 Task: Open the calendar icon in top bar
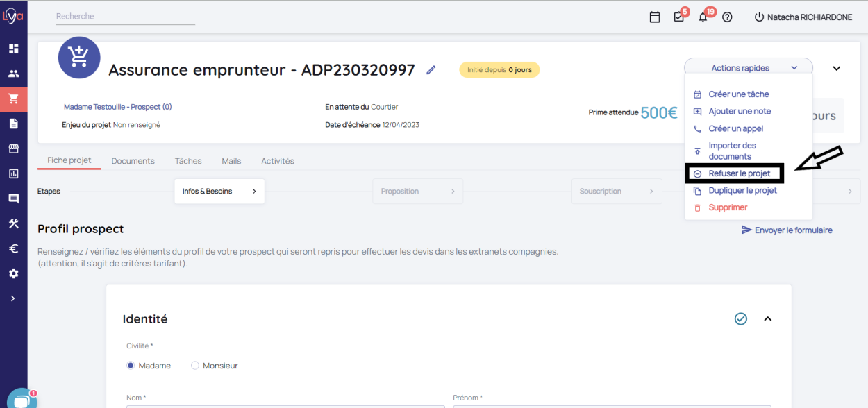[654, 17]
